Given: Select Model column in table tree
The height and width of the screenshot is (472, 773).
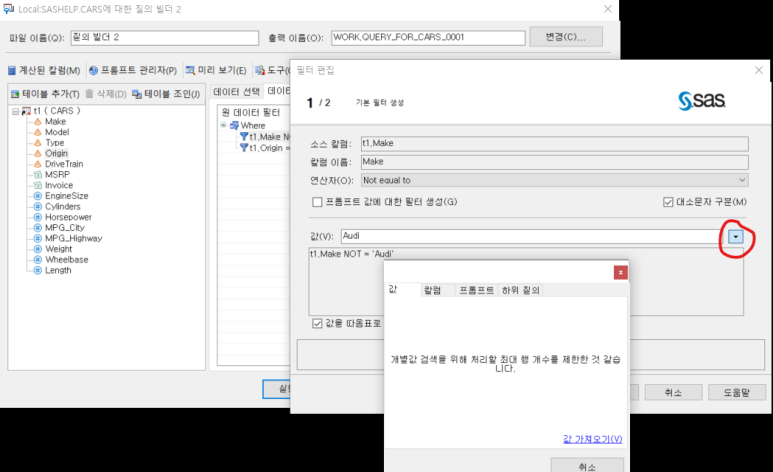Looking at the screenshot, I should [57, 132].
